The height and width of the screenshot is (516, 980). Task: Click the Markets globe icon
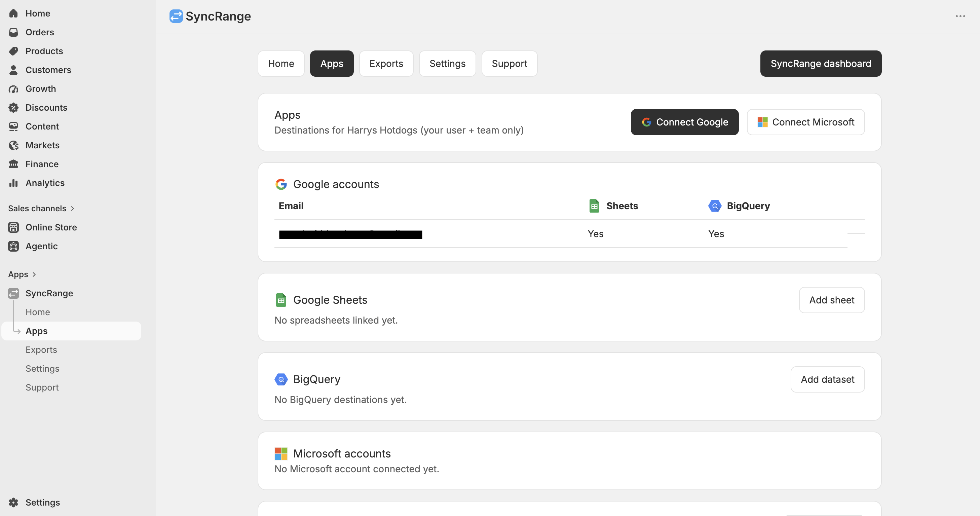pyautogui.click(x=13, y=145)
